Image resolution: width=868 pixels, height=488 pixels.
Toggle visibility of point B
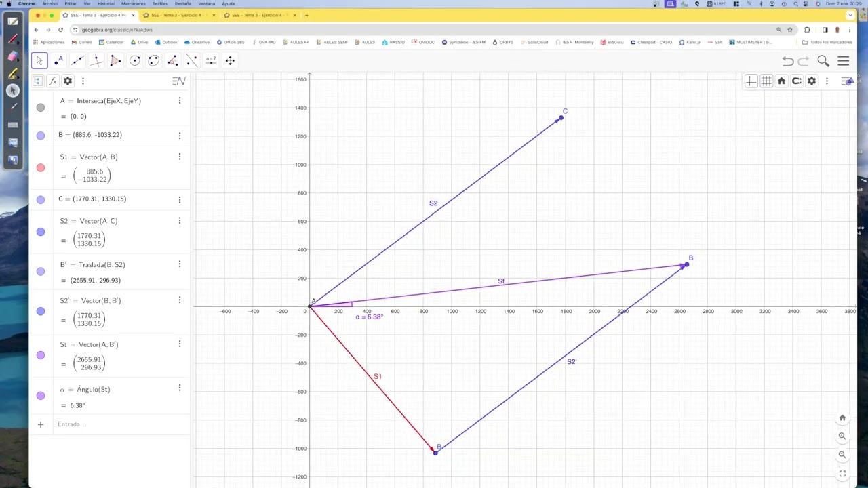pyautogui.click(x=41, y=136)
